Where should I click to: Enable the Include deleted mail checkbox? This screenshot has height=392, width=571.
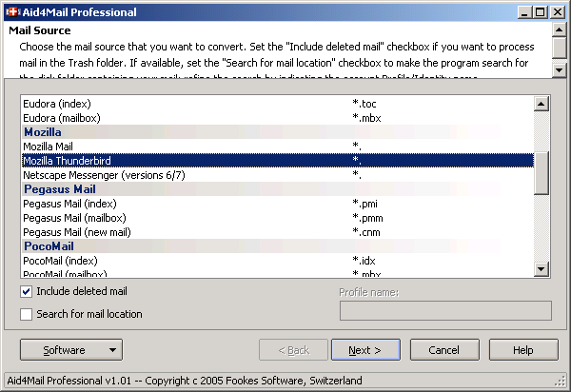pyautogui.click(x=27, y=291)
